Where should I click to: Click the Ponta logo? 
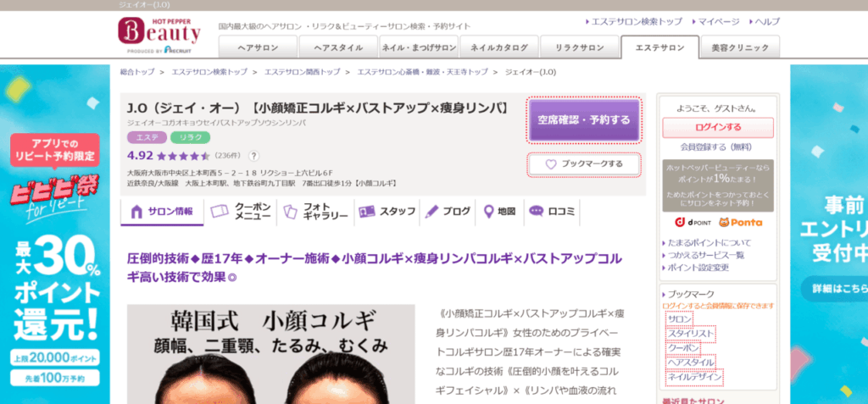pos(740,223)
